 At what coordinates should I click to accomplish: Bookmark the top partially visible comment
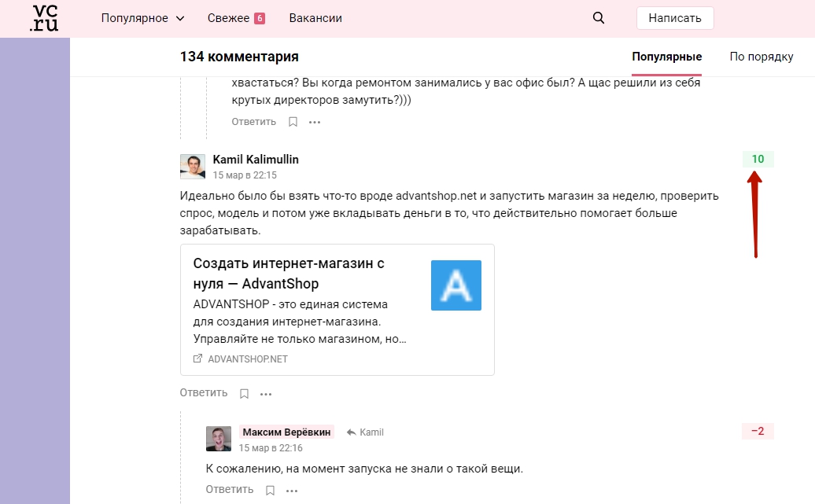(293, 122)
